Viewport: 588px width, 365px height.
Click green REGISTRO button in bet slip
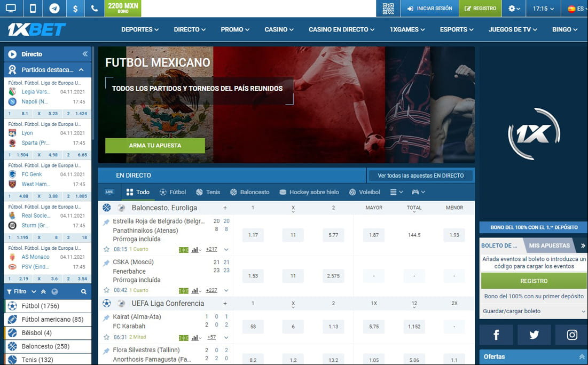pos(534,281)
